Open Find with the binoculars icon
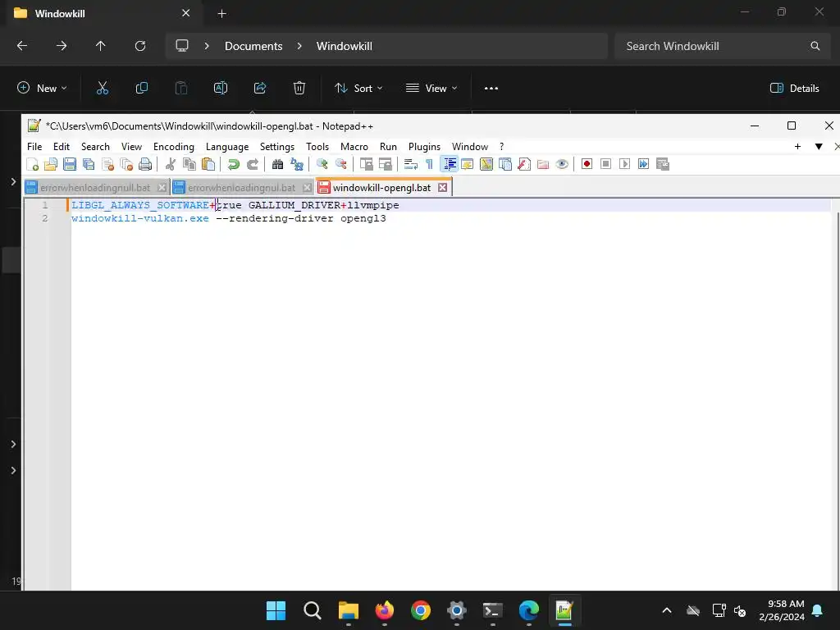Viewport: 840px width, 630px height. click(277, 164)
